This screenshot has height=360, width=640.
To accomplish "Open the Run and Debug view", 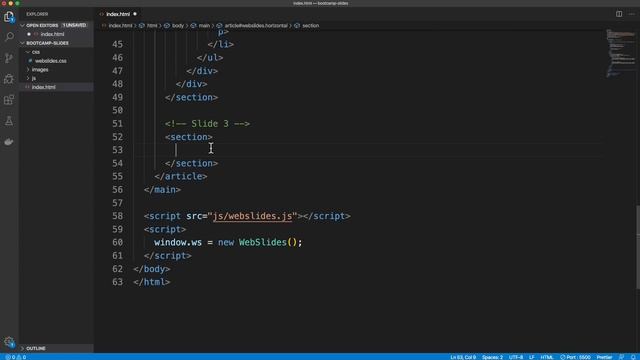I will point(9,79).
